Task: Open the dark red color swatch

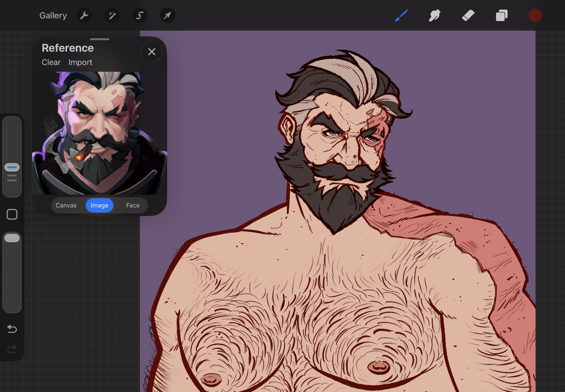Action: click(535, 15)
